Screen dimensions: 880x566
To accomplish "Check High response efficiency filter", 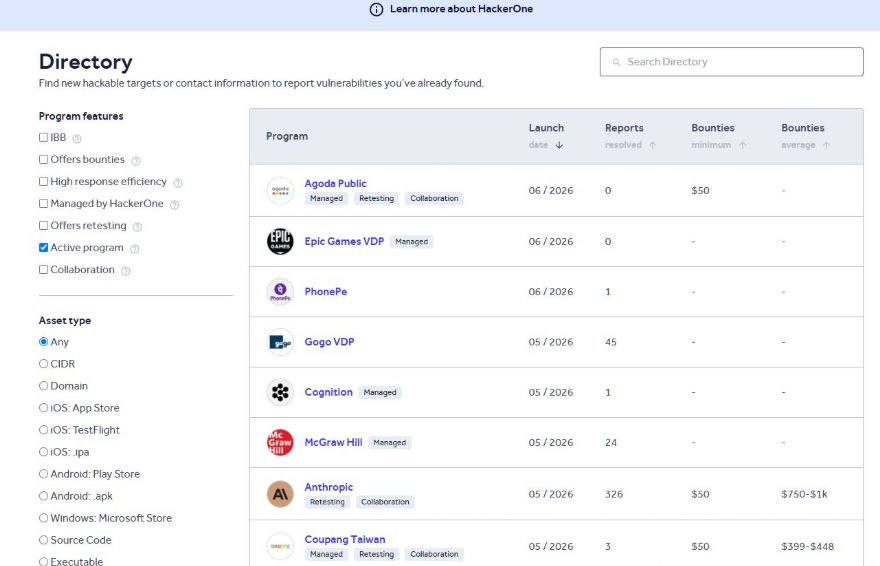I will (x=43, y=181).
